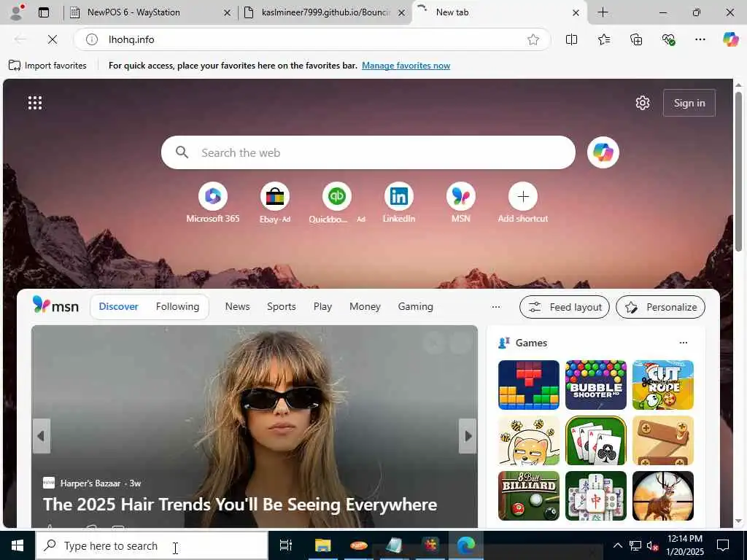
Task: Open Feed layout options
Action: (x=565, y=307)
